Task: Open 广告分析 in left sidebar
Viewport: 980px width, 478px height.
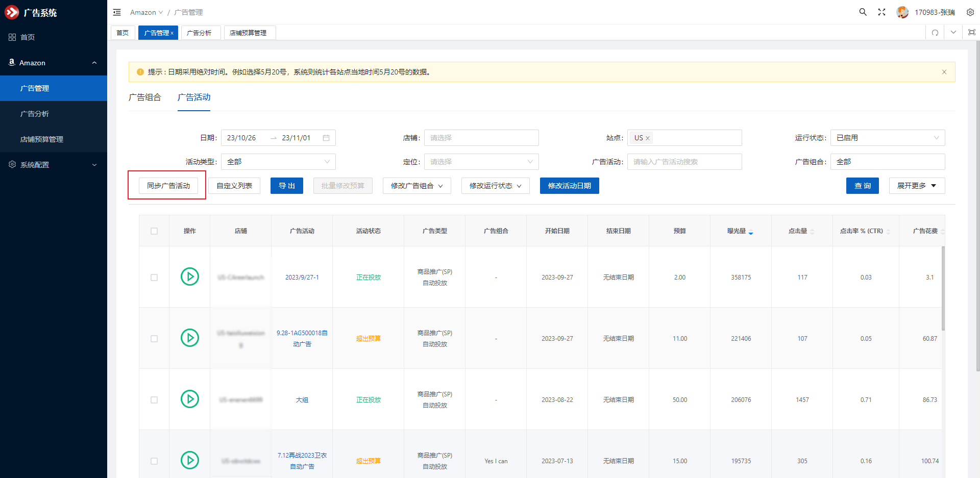Action: click(x=35, y=114)
